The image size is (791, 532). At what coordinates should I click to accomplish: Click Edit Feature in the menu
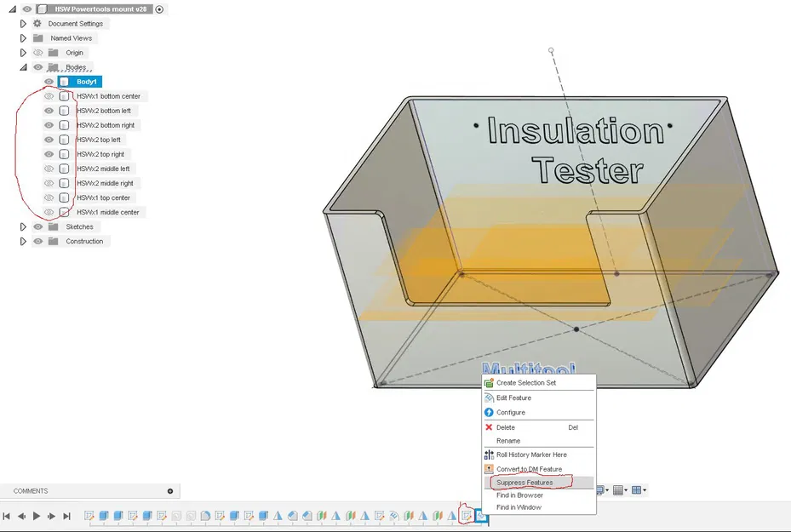tap(516, 397)
